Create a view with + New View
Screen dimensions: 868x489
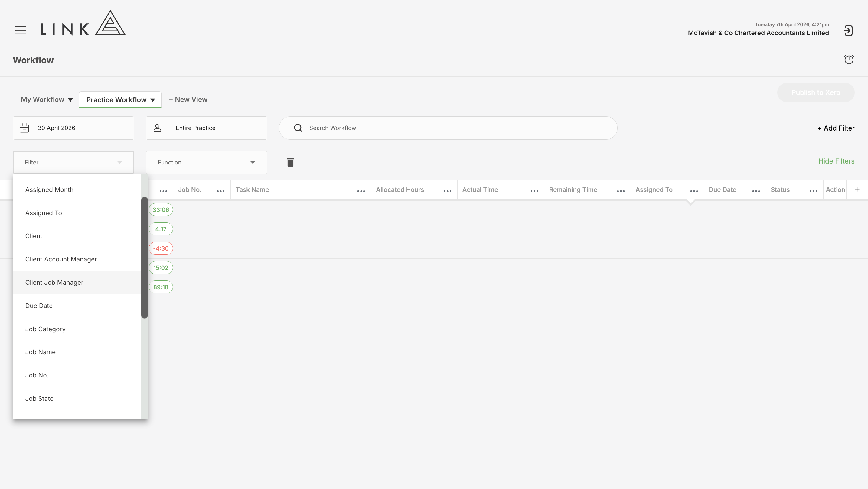pos(188,100)
